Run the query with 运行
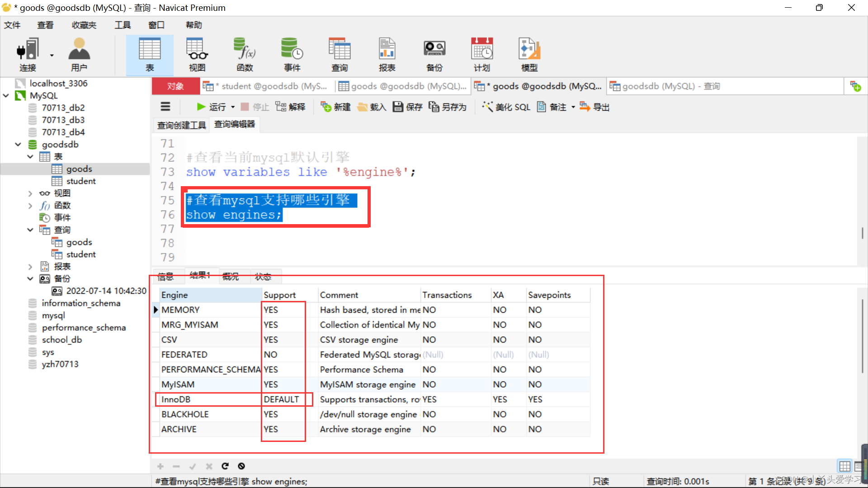This screenshot has width=868, height=488. 211,107
